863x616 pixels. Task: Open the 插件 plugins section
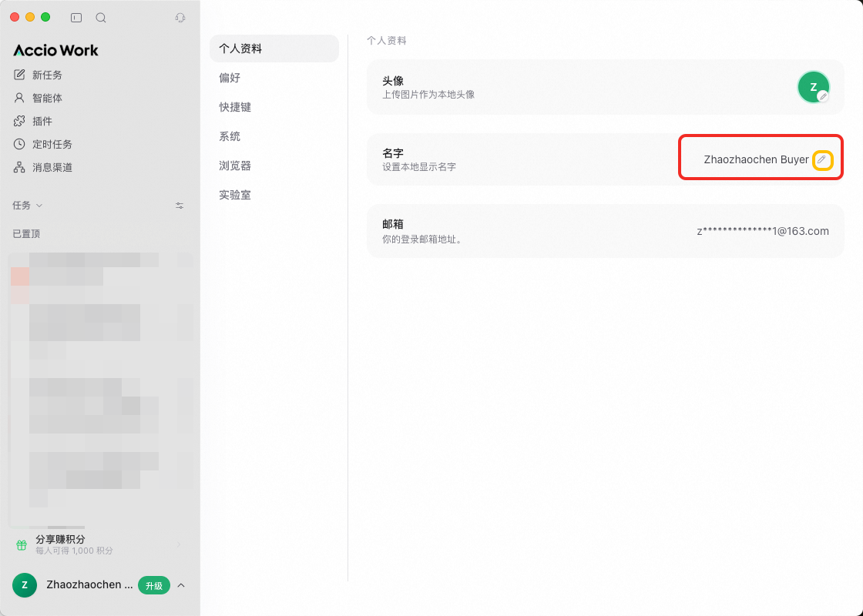[33, 121]
